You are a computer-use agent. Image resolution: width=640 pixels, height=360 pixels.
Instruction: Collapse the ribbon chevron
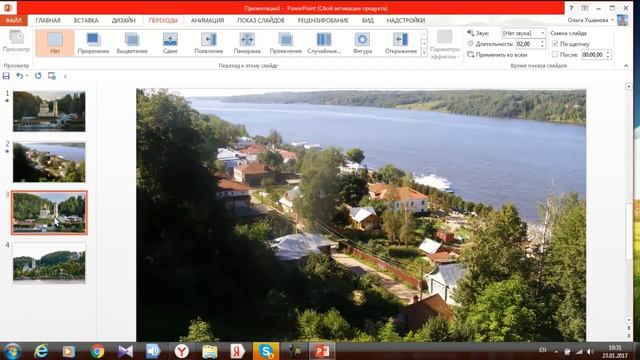tap(626, 66)
